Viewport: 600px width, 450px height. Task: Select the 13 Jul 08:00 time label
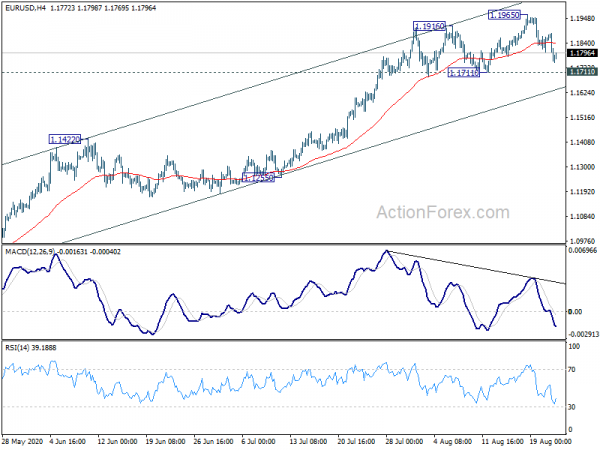pyautogui.click(x=308, y=441)
